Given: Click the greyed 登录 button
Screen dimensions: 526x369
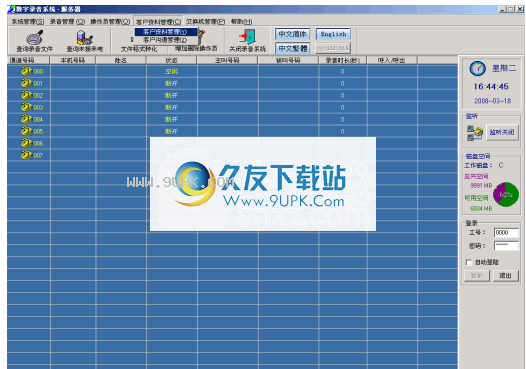Looking at the screenshot, I should (x=477, y=275).
